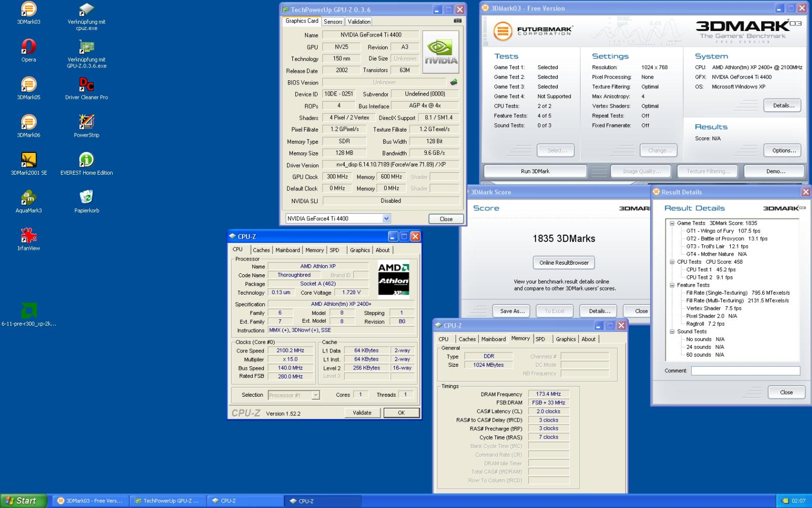Switch to the GPU-Z Validation tab
The image size is (812, 508).
(x=359, y=21)
